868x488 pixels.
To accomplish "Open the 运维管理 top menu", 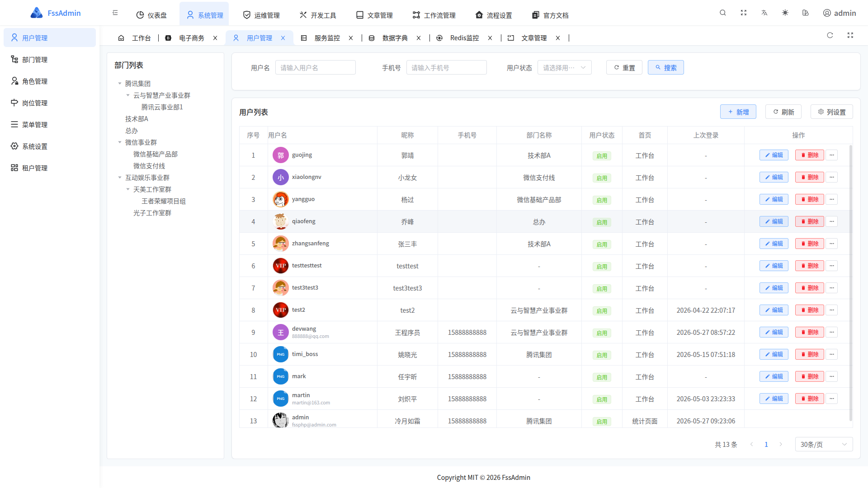I will coord(261,15).
